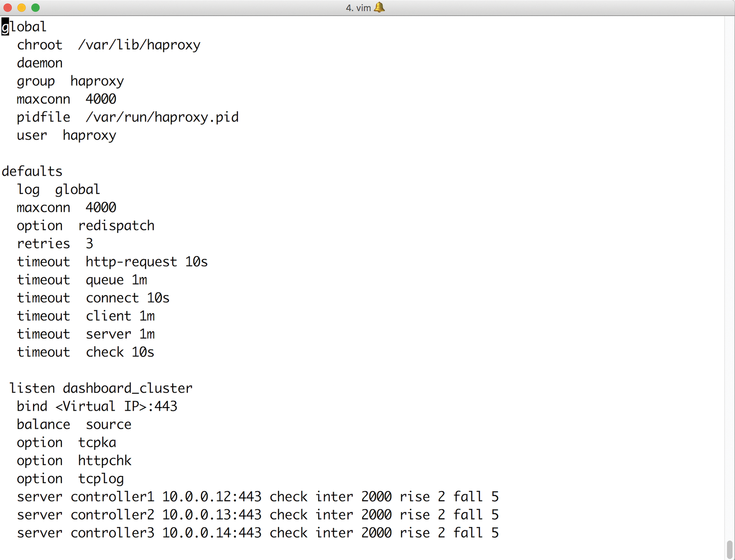Image resolution: width=735 pixels, height=560 pixels.
Task: Click the yellow minimize window button
Action: pyautogui.click(x=21, y=7)
